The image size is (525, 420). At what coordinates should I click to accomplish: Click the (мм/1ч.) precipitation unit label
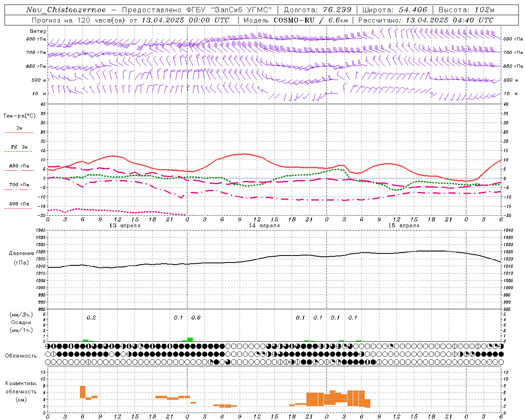21,330
